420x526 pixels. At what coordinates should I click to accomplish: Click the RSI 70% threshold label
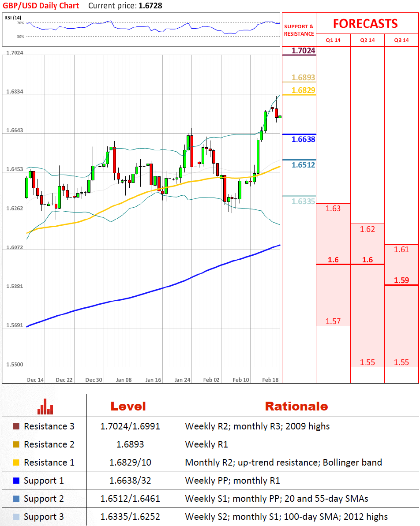pyautogui.click(x=20, y=23)
